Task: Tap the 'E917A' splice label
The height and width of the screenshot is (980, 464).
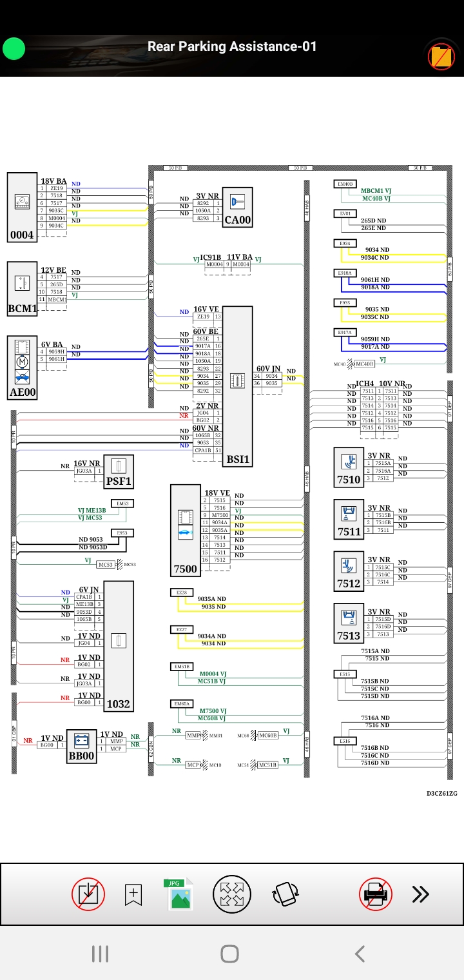Action: point(345,332)
